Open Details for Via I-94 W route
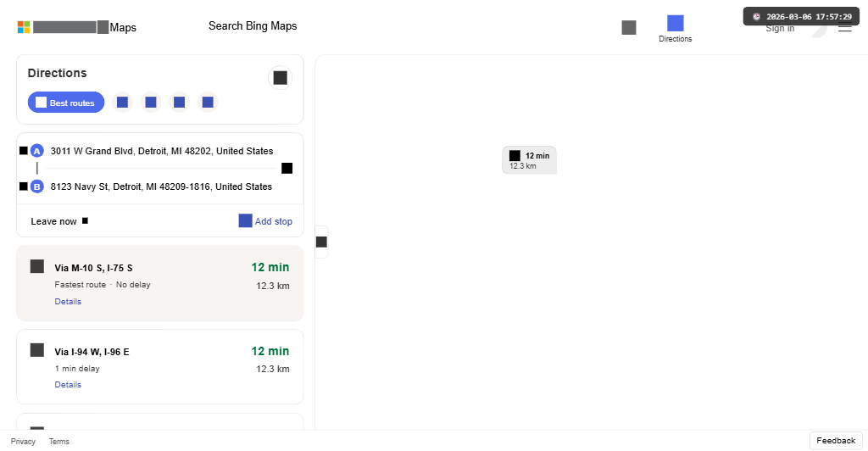The height and width of the screenshot is (451, 868). [68, 385]
